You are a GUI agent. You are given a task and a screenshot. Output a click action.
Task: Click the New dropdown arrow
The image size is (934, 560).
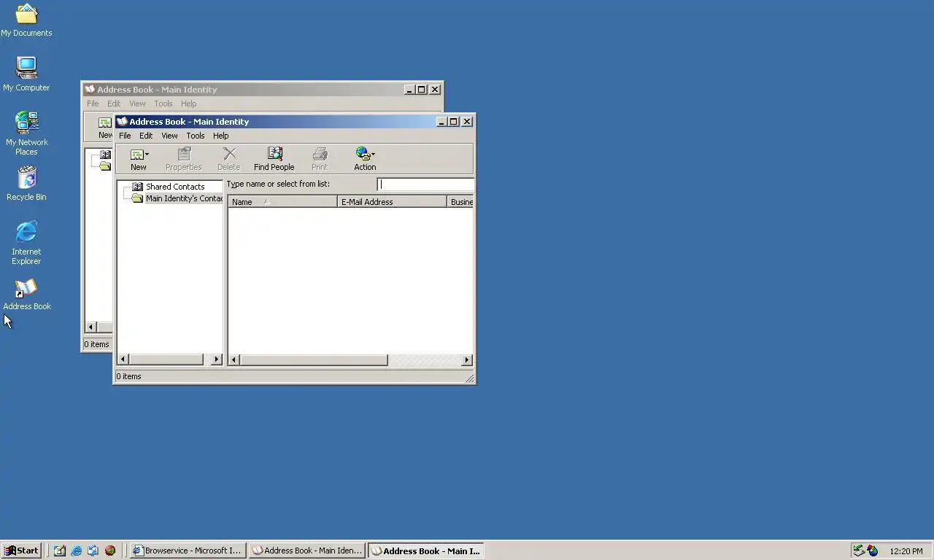(x=147, y=155)
